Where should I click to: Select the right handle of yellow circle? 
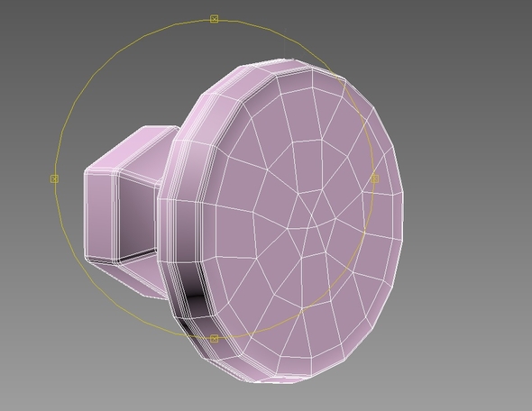(x=374, y=178)
